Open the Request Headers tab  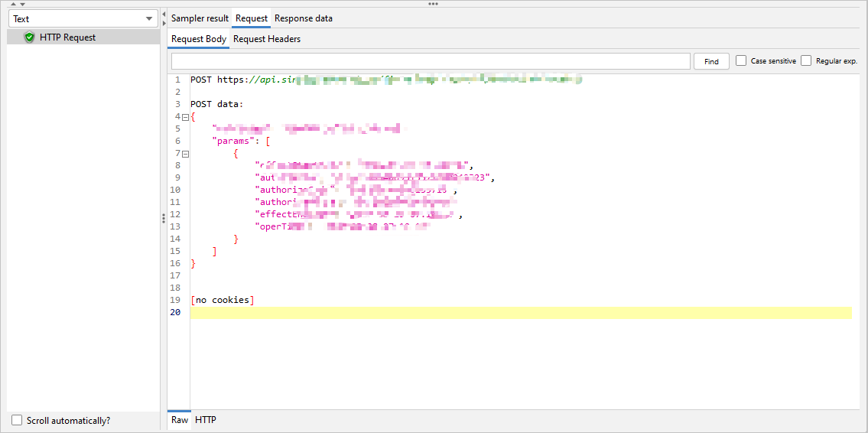[x=267, y=39]
